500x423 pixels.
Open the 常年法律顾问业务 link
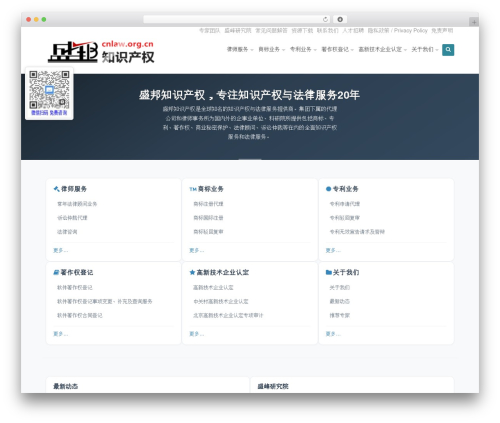[77, 204]
